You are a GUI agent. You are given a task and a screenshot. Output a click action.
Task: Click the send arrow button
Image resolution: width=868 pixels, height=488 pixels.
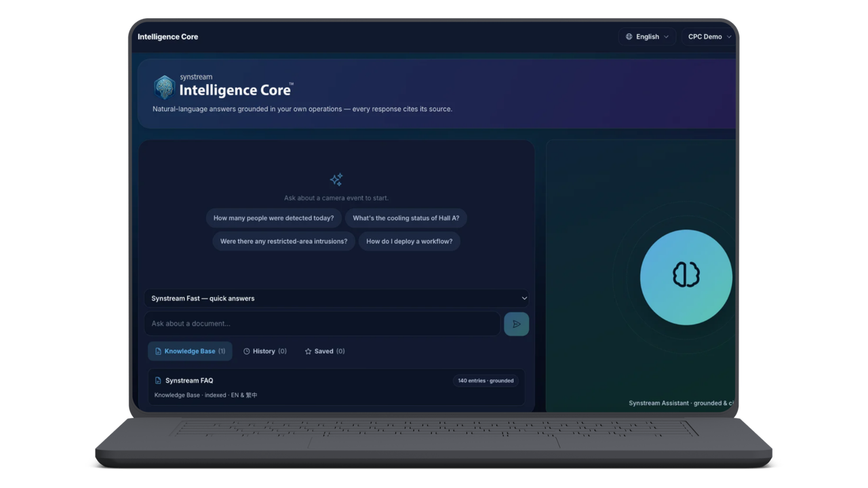(516, 324)
